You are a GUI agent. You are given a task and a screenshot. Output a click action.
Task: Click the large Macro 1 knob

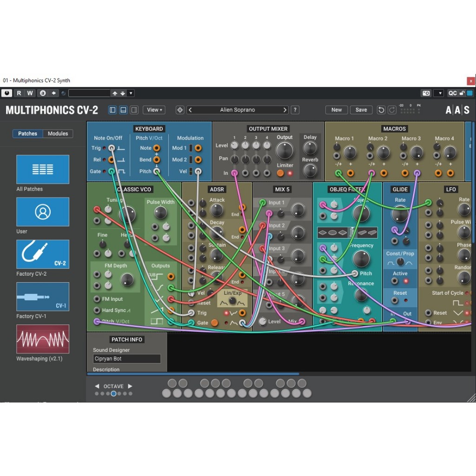(350, 152)
